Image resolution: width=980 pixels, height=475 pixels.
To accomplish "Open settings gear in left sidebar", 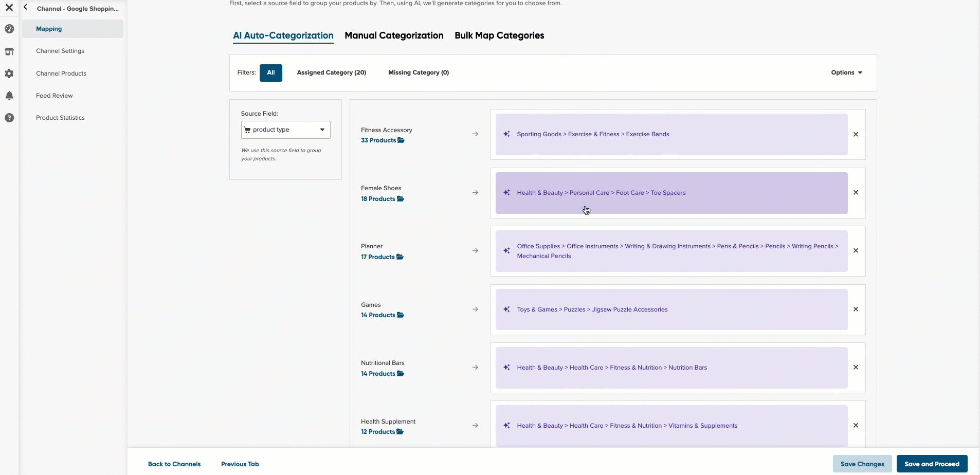I will click(9, 74).
